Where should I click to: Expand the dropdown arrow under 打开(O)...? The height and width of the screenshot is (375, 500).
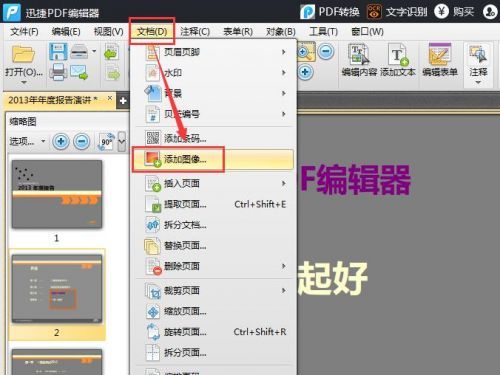23,82
